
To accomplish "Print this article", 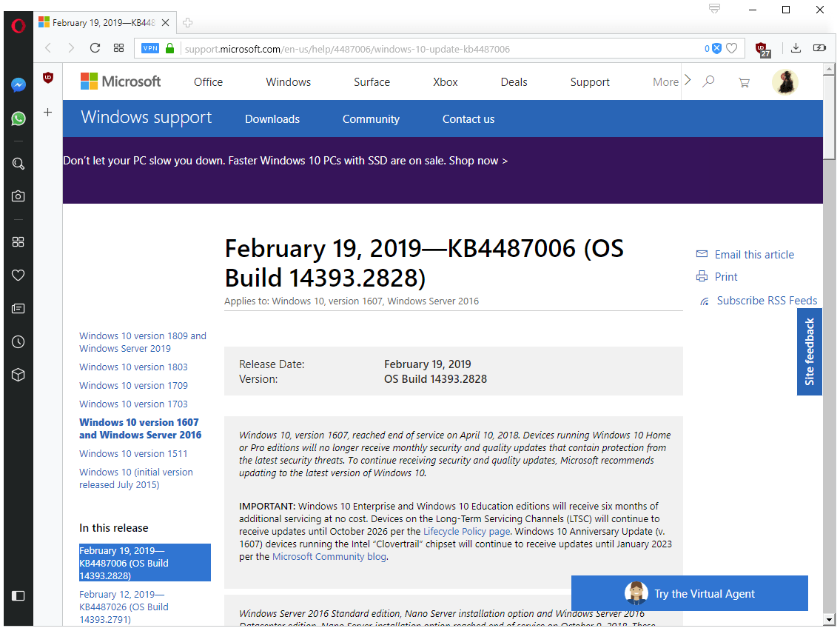I will tap(717, 277).
